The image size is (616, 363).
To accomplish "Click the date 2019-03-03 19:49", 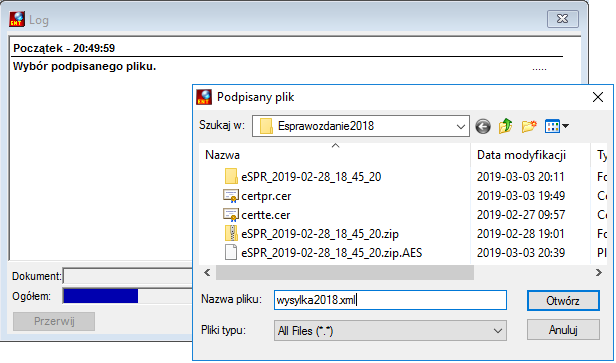I will pyautogui.click(x=521, y=196).
